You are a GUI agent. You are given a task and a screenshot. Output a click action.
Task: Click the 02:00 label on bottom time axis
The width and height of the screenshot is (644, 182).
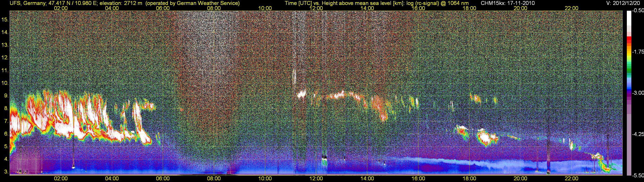(x=61, y=179)
